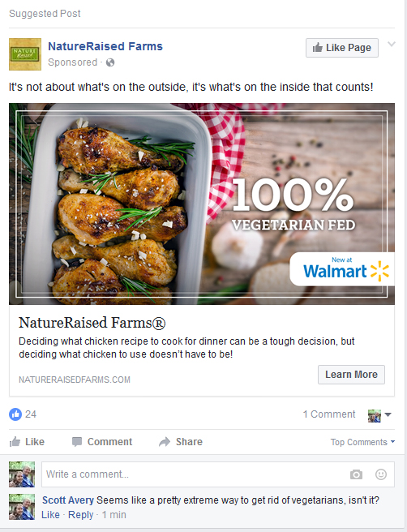This screenshot has height=532, width=407.
Task: Click the Learn More button
Action: [351, 375]
